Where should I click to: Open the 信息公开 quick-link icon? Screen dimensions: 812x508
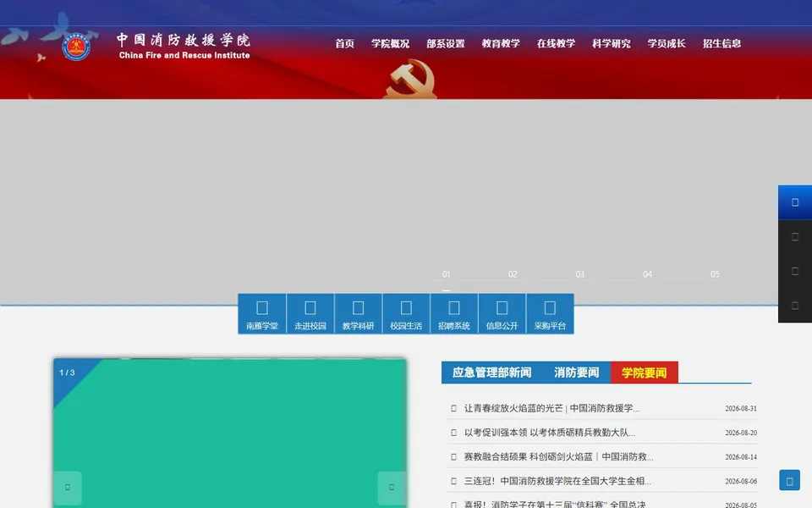(x=502, y=313)
